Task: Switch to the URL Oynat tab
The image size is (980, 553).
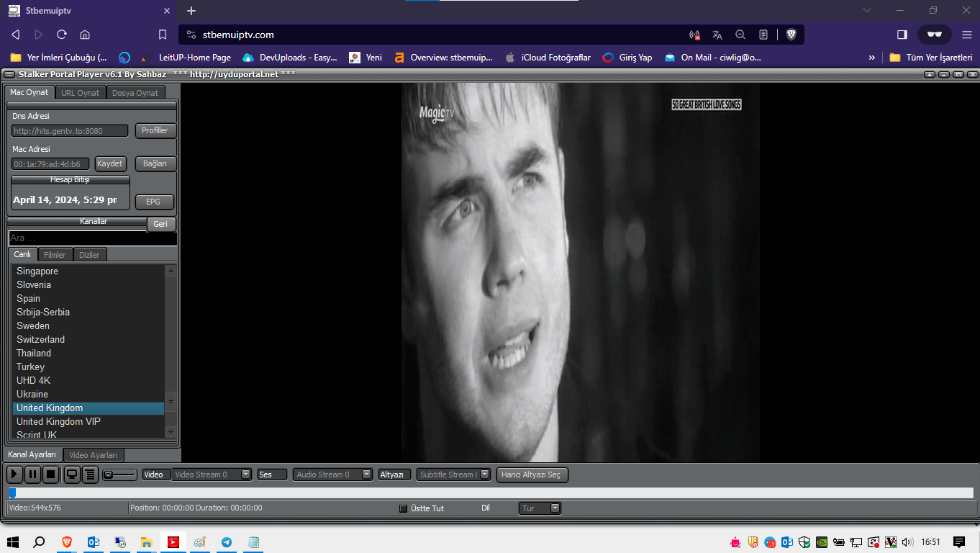Action: [x=80, y=93]
